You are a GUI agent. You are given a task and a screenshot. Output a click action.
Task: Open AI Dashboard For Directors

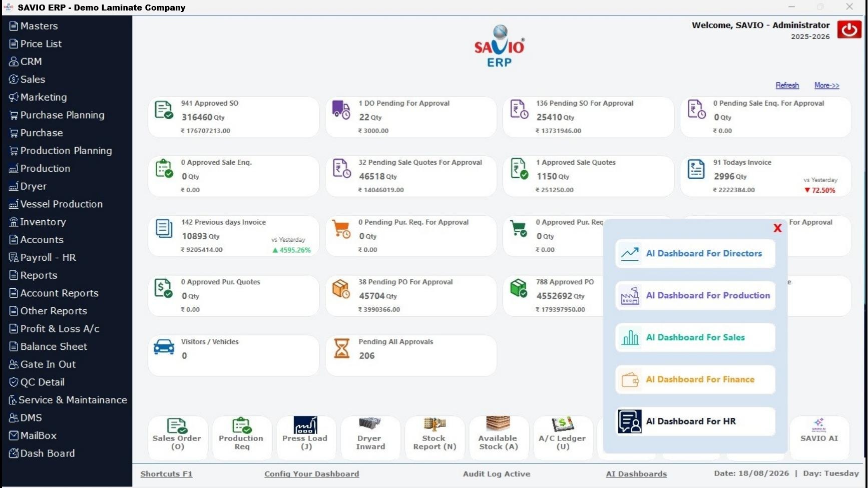click(695, 254)
